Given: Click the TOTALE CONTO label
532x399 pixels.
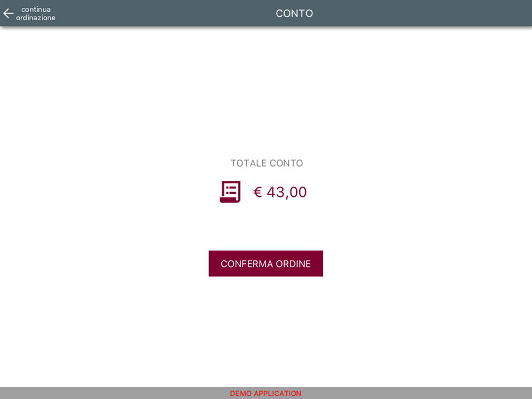Looking at the screenshot, I should pos(267,163).
